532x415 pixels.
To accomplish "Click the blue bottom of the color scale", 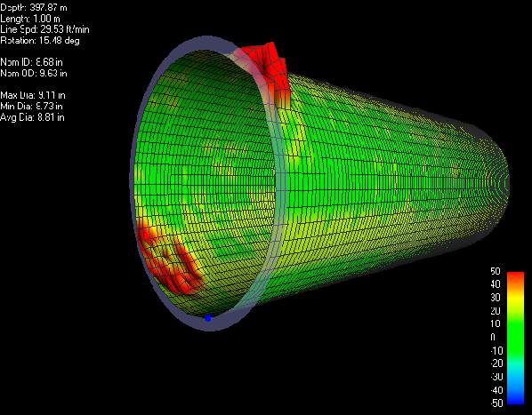I will point(515,398).
